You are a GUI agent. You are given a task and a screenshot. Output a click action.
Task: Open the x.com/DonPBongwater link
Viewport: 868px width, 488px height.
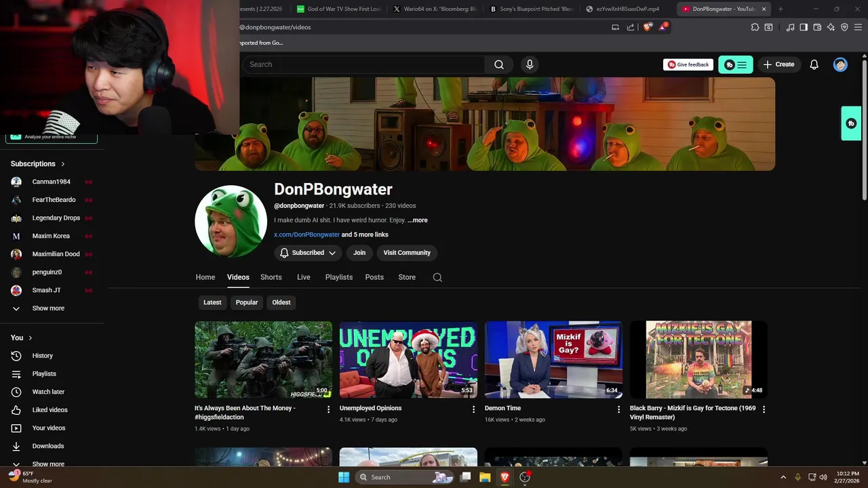[x=307, y=235]
